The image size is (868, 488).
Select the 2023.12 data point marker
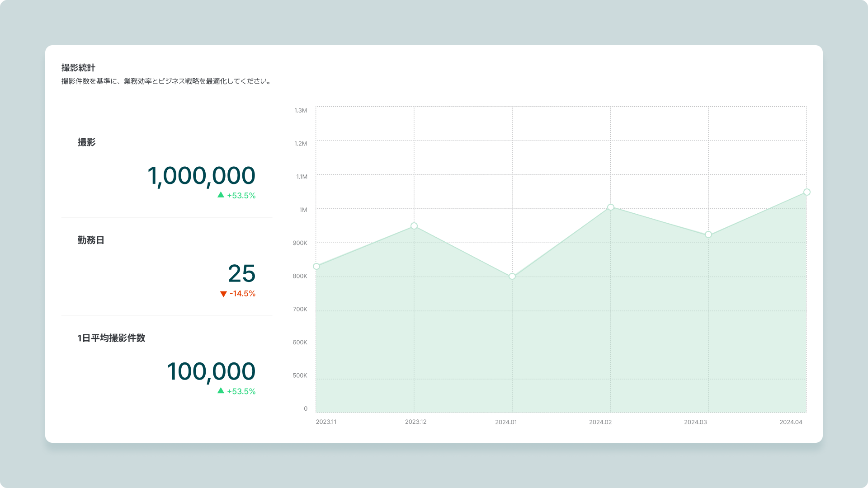pyautogui.click(x=414, y=226)
